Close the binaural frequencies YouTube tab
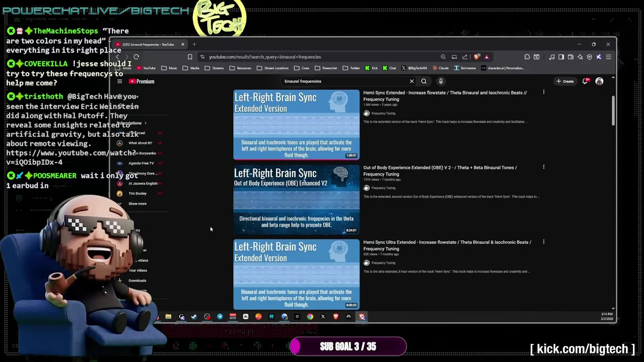 183,44
